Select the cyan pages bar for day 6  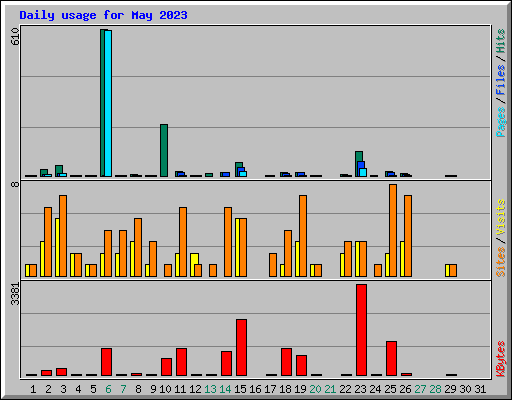(108, 104)
